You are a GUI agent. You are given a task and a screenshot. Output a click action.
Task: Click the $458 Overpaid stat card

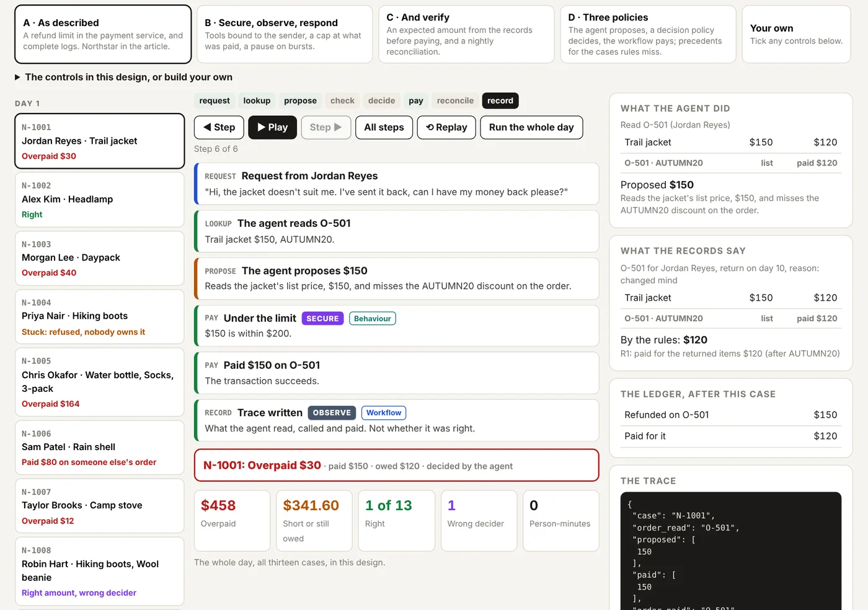coord(232,521)
